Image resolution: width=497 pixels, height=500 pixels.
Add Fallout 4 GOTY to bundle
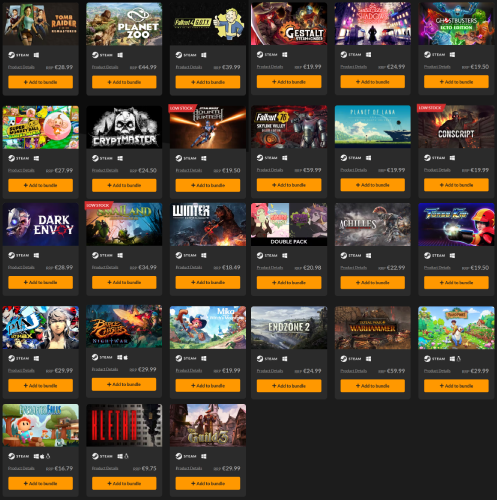tap(208, 82)
